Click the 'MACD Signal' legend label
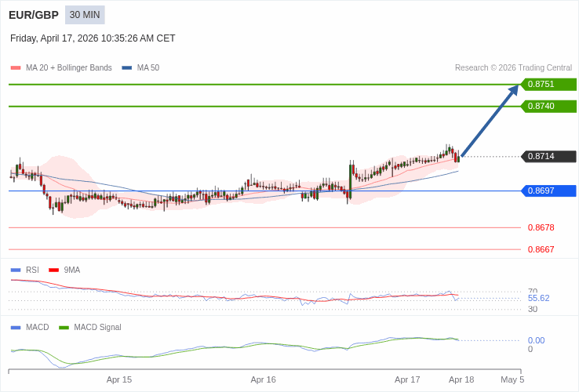Screen dimensions: 579x392 (97, 328)
